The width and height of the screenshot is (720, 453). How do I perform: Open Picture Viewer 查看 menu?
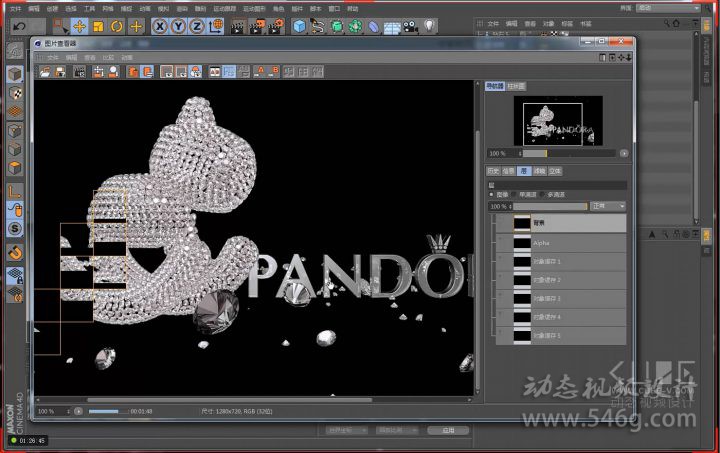point(90,57)
